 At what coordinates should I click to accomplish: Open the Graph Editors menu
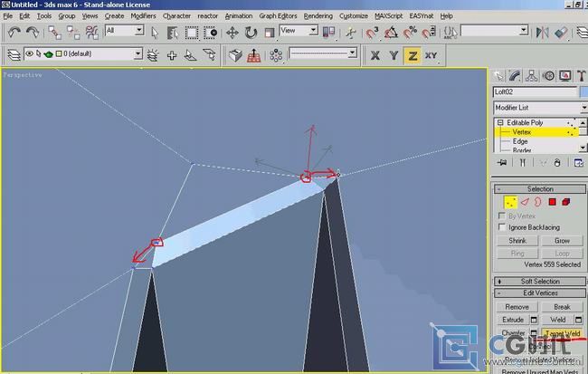[278, 16]
